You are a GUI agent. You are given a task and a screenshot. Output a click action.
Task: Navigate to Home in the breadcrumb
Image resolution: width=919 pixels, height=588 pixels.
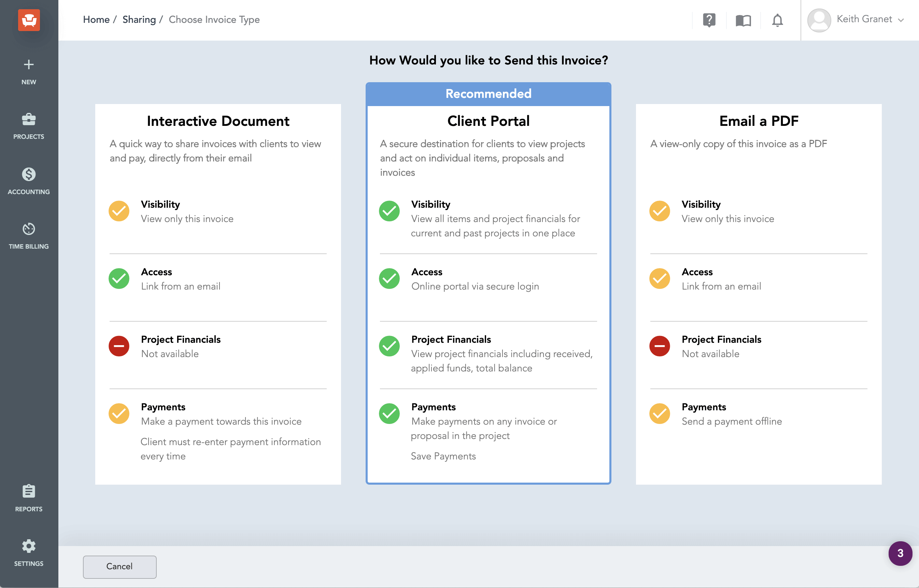96,19
